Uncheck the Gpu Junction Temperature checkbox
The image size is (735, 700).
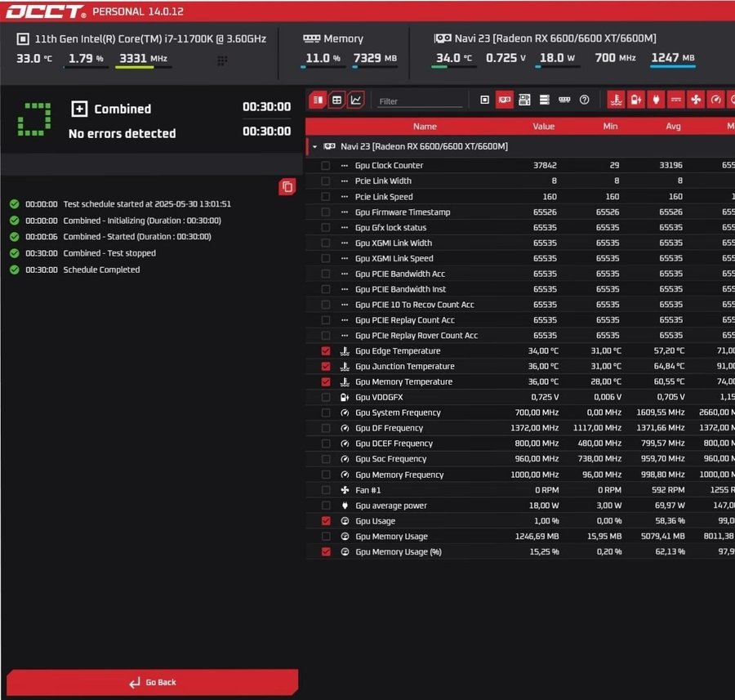[x=326, y=366]
